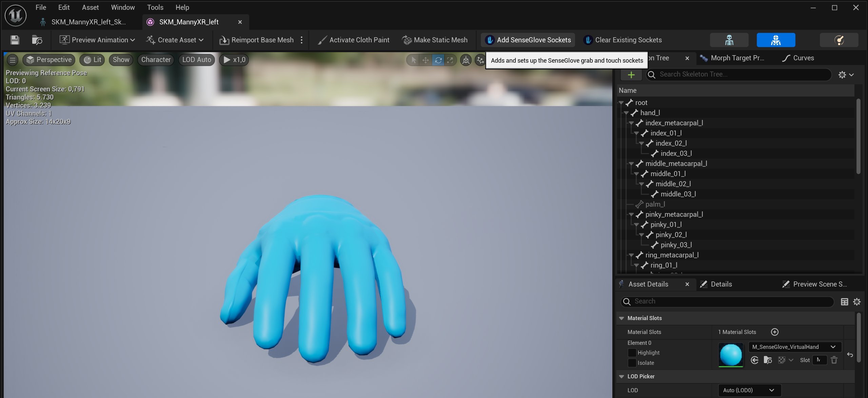Toggle Lit viewport shading mode

[92, 60]
